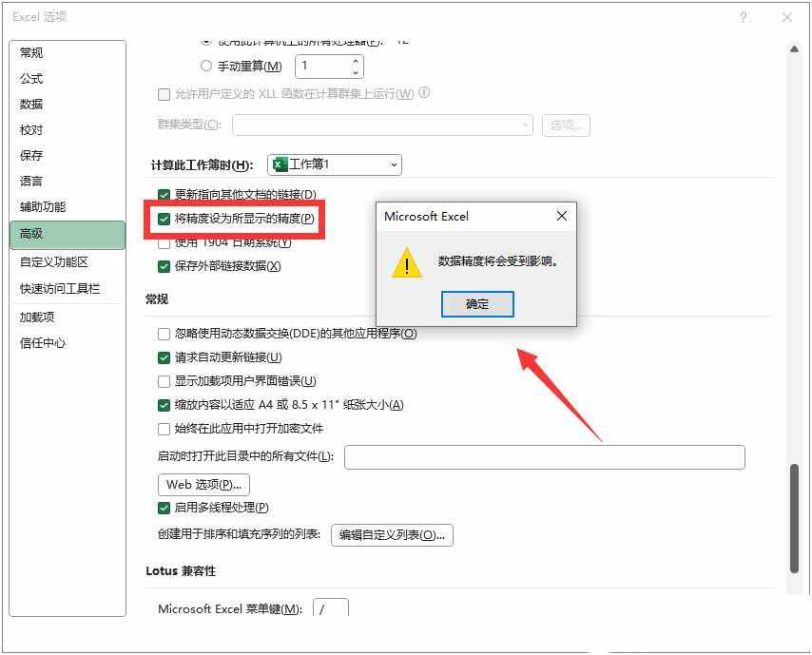This screenshot has height=655, width=812.
Task: Select the 常规 category in sidebar
Action: [x=68, y=53]
